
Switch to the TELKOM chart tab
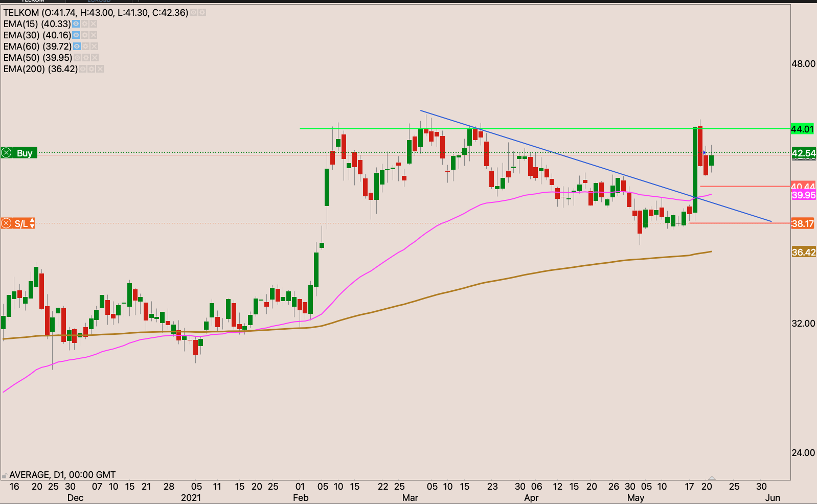tap(32, 2)
